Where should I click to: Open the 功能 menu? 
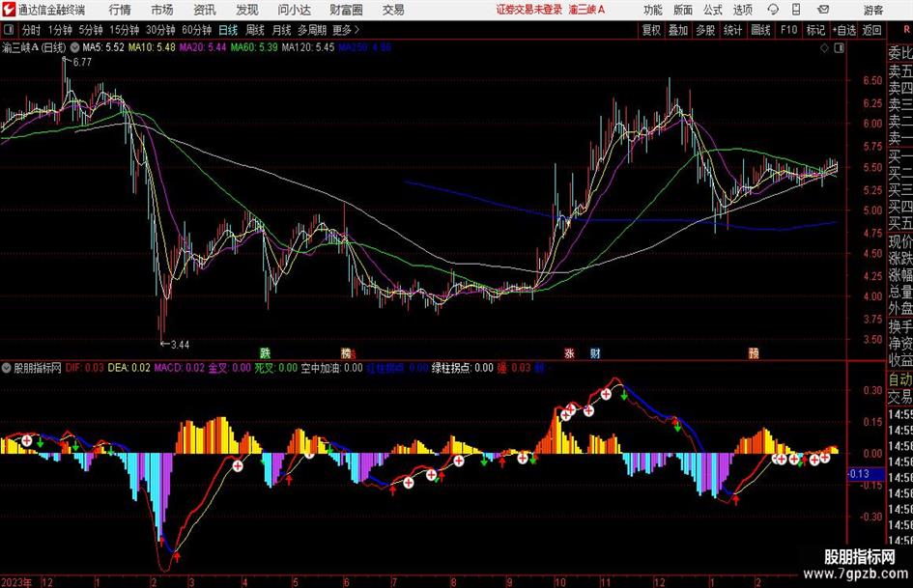point(653,10)
